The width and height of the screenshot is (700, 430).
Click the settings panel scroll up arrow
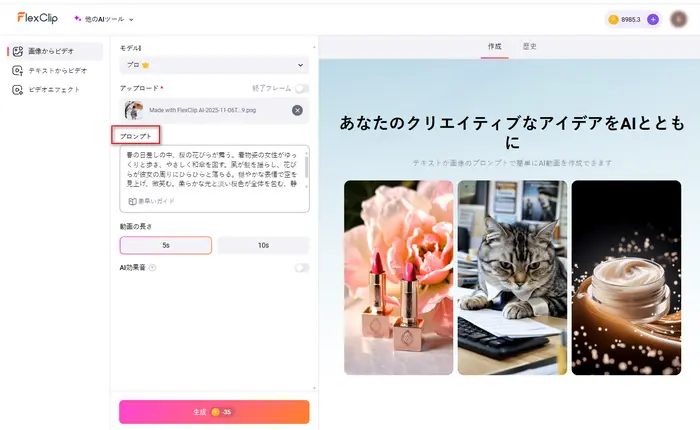coord(314,47)
